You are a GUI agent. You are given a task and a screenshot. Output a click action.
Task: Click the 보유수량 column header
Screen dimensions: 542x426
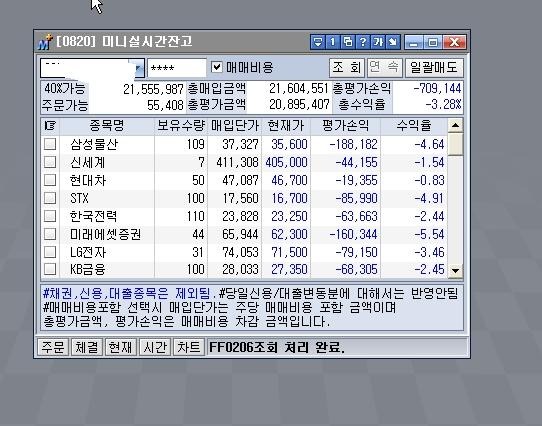tap(181, 125)
